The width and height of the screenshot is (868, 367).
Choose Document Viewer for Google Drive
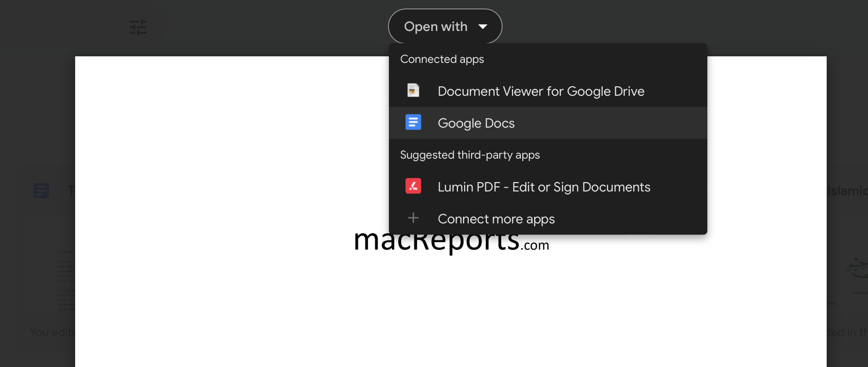[541, 91]
